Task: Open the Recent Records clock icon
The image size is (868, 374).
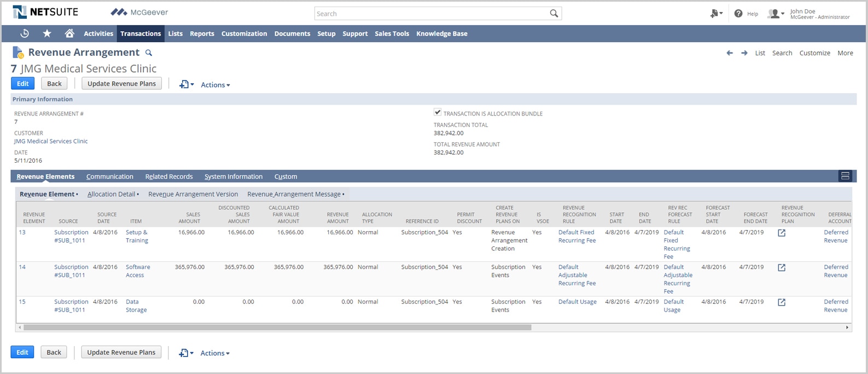Action: click(x=25, y=33)
